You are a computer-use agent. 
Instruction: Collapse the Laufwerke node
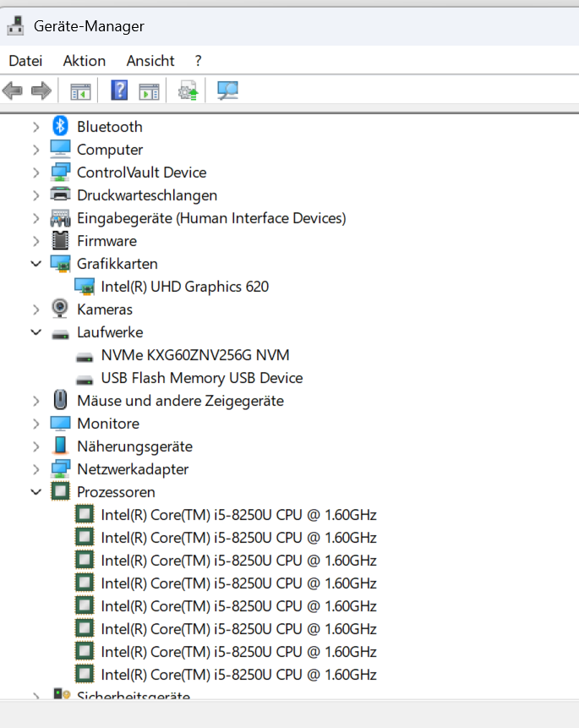pyautogui.click(x=36, y=332)
